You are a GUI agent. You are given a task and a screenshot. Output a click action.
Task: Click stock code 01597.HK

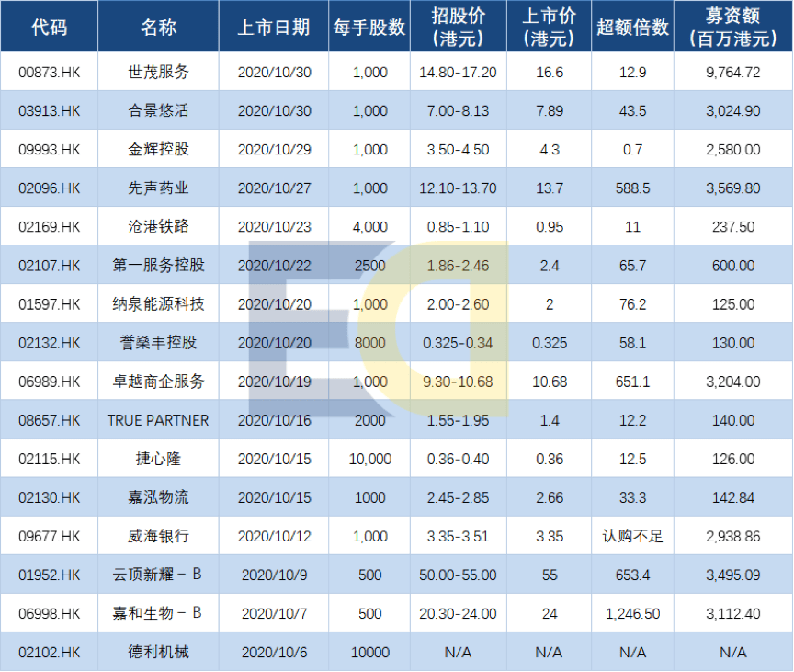point(49,304)
